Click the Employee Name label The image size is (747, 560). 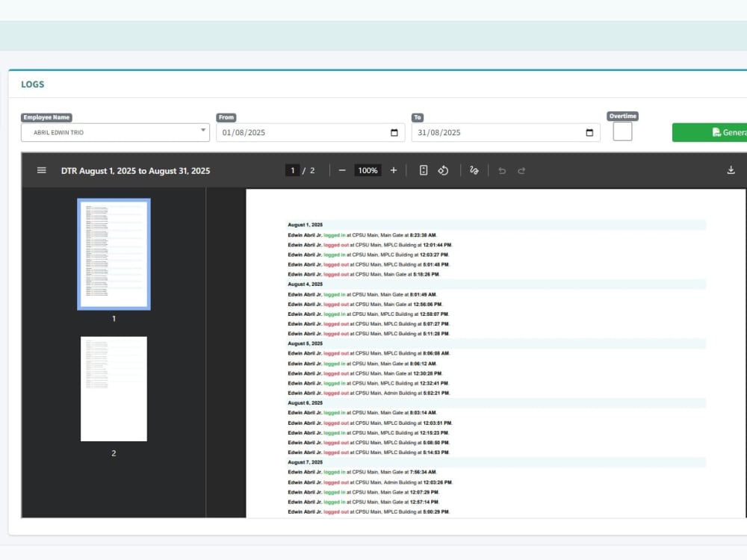(46, 117)
